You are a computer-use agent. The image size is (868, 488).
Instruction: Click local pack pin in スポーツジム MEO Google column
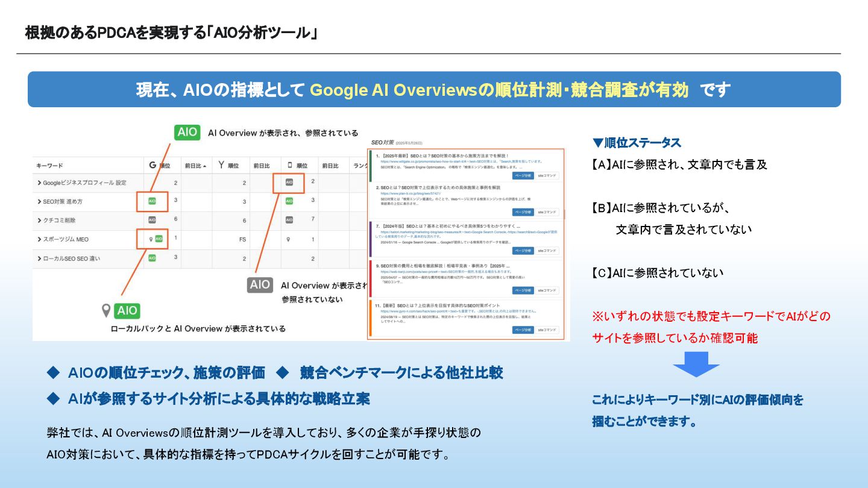click(x=151, y=239)
